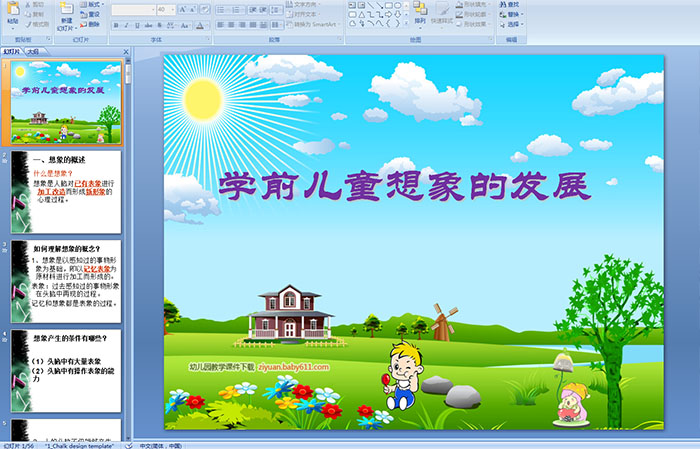Select the block down arrow shape

coord(397,15)
